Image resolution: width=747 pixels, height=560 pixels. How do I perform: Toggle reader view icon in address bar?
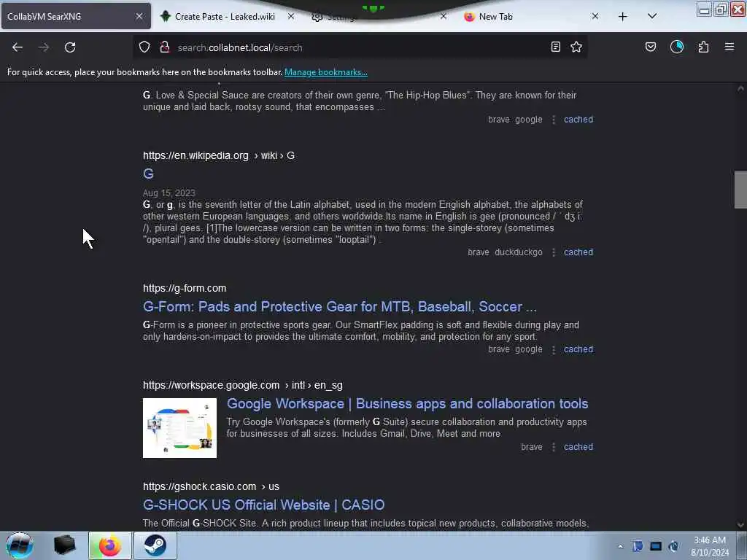point(555,47)
